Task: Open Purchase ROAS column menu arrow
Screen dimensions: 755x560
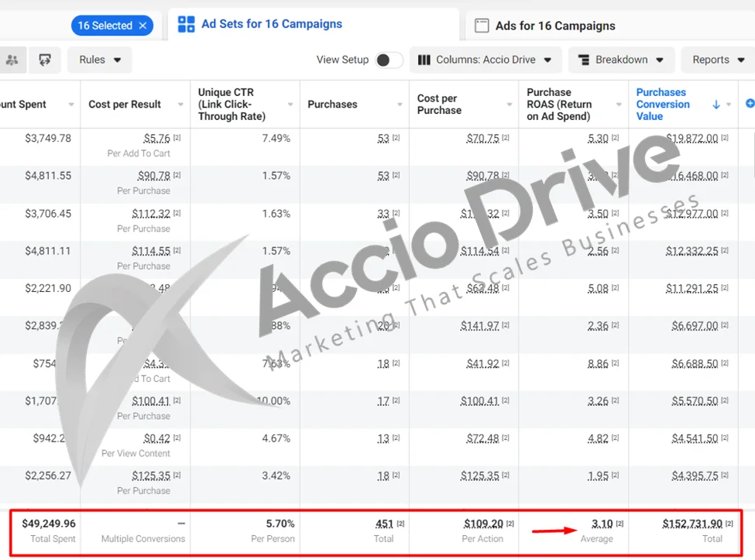Action: 619,105
